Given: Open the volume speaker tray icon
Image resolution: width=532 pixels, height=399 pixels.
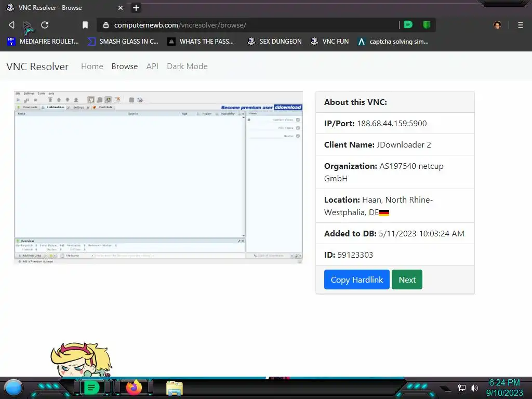Looking at the screenshot, I should [x=474, y=388].
